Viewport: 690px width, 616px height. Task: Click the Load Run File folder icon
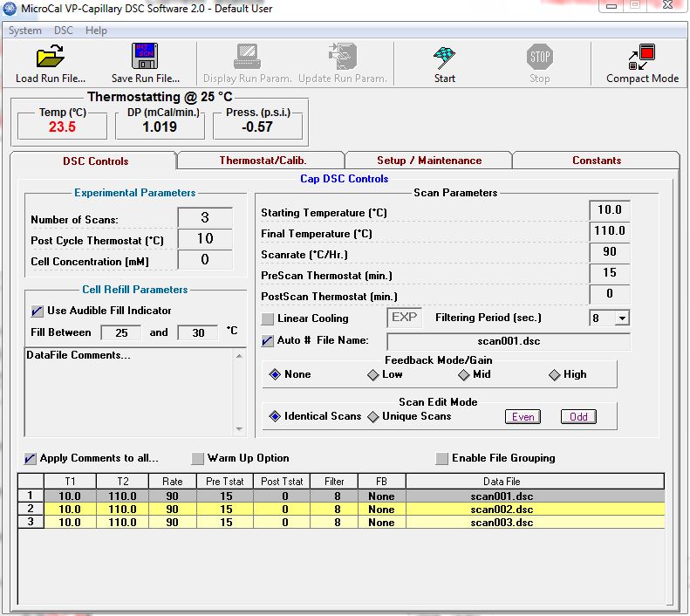[x=51, y=58]
